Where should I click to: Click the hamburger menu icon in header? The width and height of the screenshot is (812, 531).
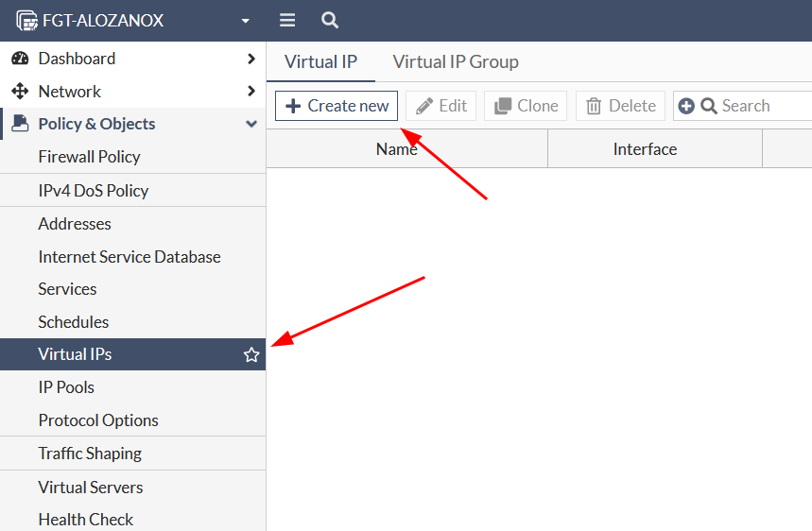(287, 20)
